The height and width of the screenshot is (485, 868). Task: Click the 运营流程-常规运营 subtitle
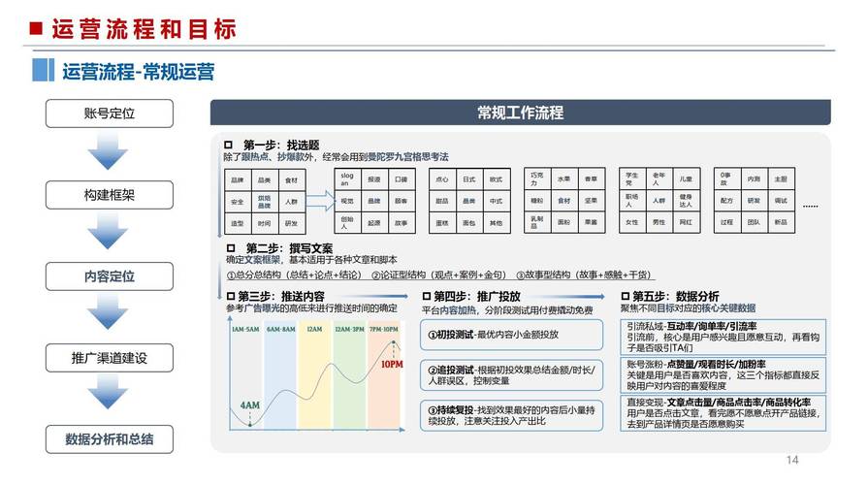pyautogui.click(x=139, y=72)
